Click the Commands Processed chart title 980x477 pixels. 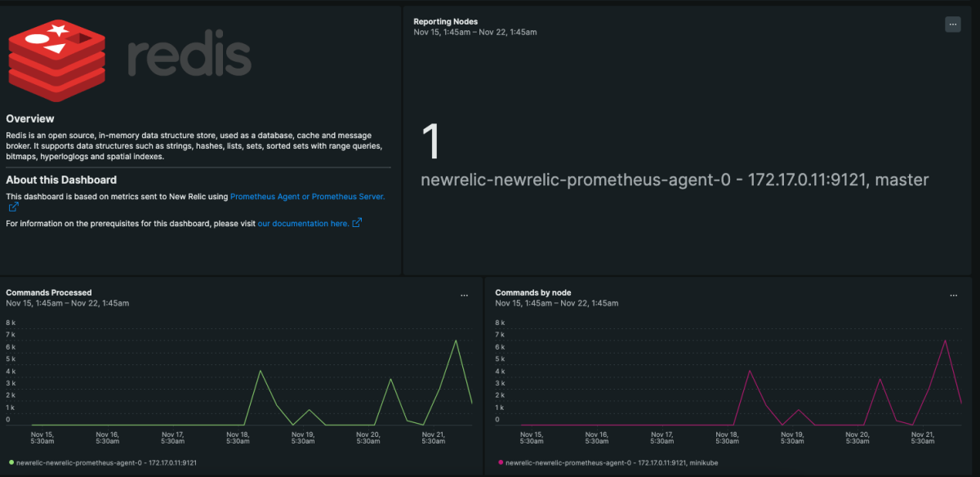(49, 292)
